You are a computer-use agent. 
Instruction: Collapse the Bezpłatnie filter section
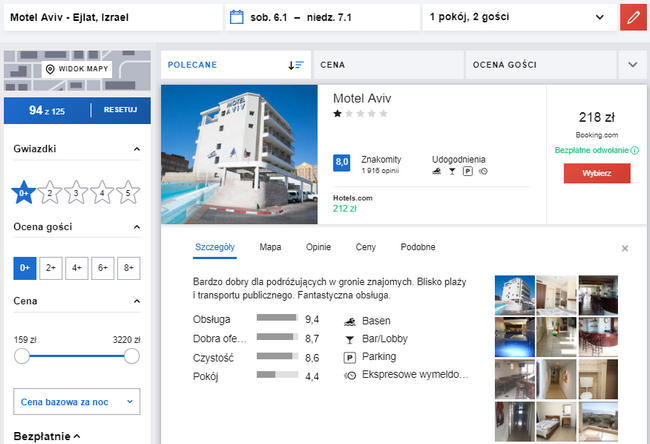pos(77,436)
